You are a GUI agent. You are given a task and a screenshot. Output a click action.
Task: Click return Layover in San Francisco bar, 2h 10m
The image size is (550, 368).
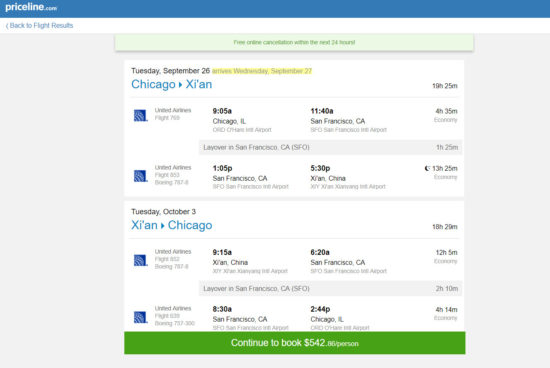point(330,288)
